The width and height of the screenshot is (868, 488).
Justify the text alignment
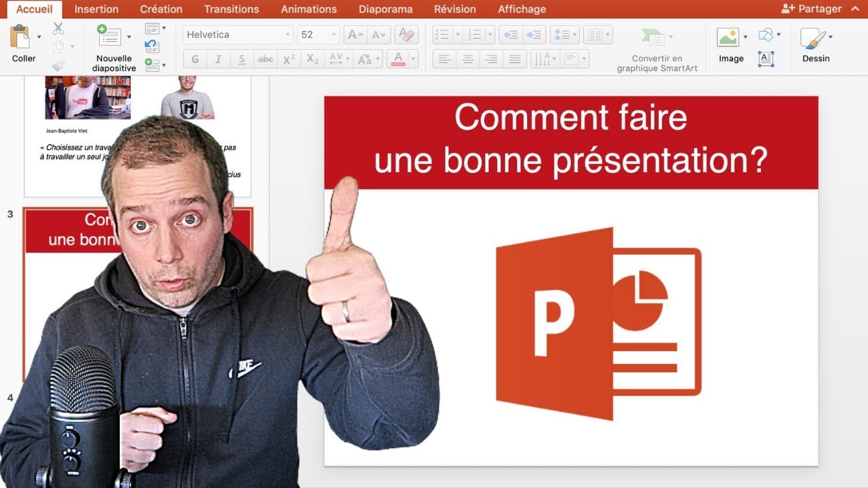coord(515,59)
